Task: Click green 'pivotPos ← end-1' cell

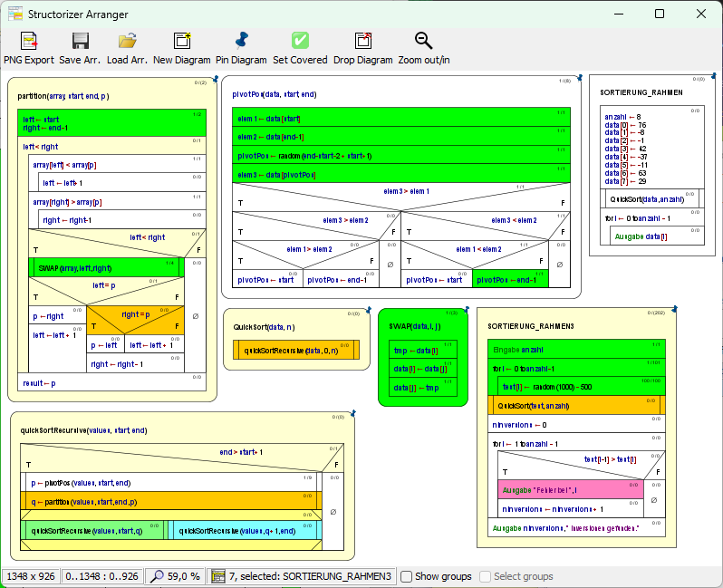Action: (510, 279)
